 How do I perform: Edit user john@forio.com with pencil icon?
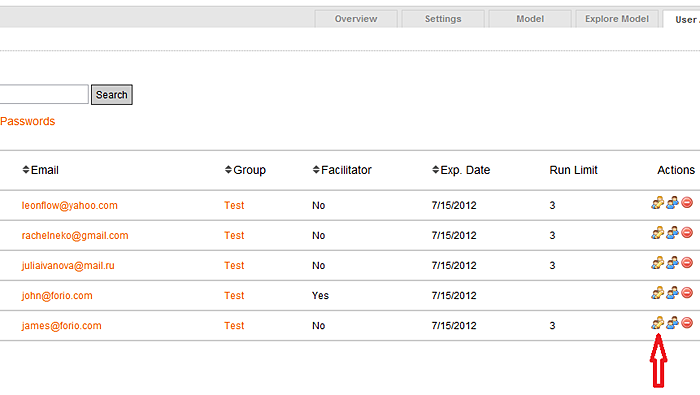click(x=657, y=293)
